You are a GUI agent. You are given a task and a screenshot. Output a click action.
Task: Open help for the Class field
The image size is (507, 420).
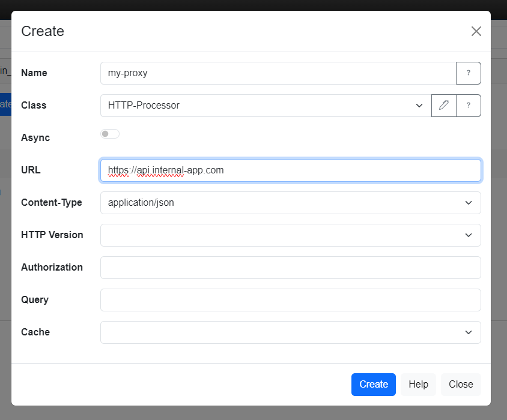(469, 106)
